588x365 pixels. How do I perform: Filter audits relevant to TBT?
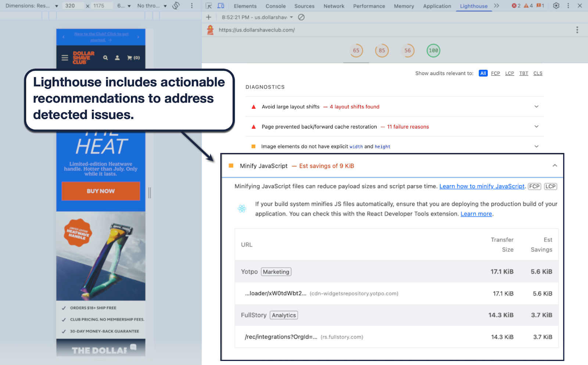(x=524, y=73)
